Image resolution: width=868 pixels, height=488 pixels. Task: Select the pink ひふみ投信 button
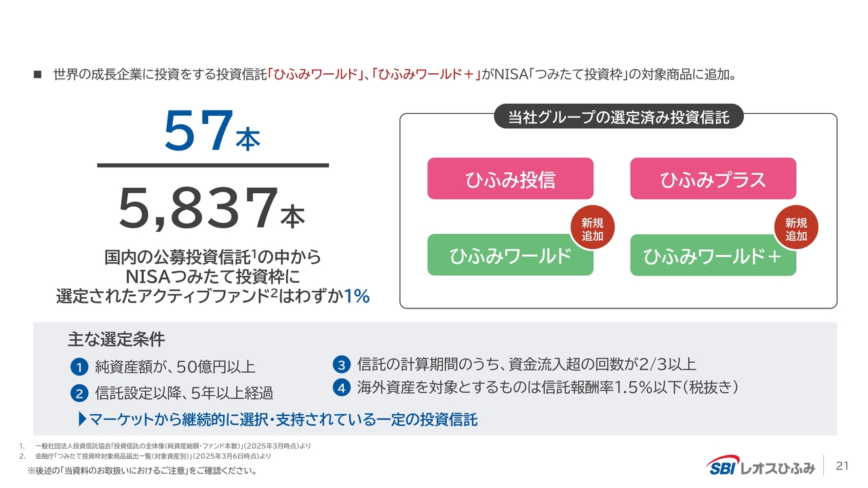point(510,179)
